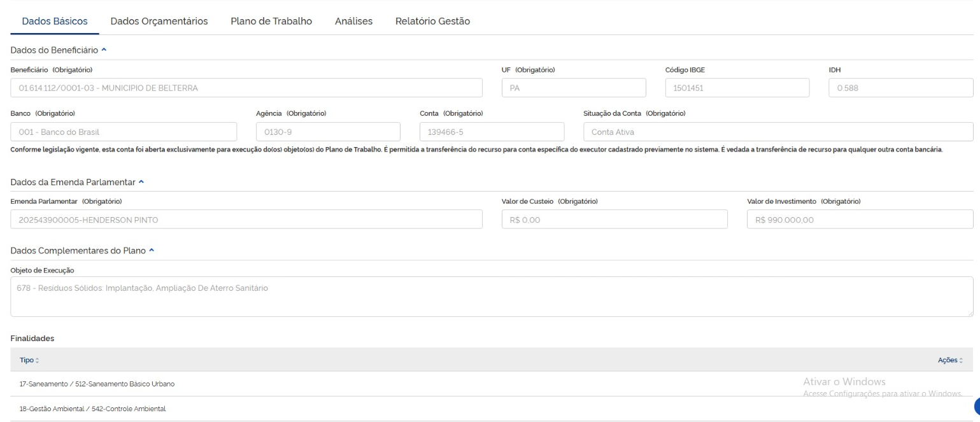980x422 pixels.
Task: Collapse the Dados da Emenda Parlamentar section
Action: pos(141,181)
